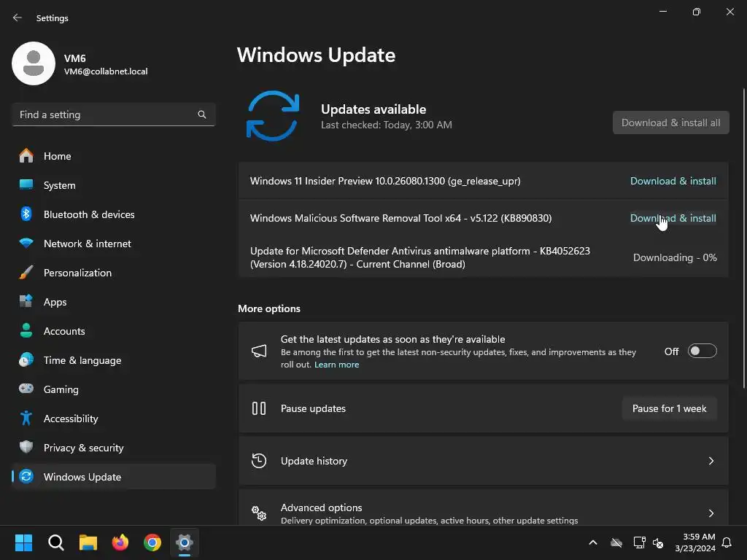The image size is (747, 560).
Task: Open the taskbar clock showing 3:59 AM
Action: 695,542
